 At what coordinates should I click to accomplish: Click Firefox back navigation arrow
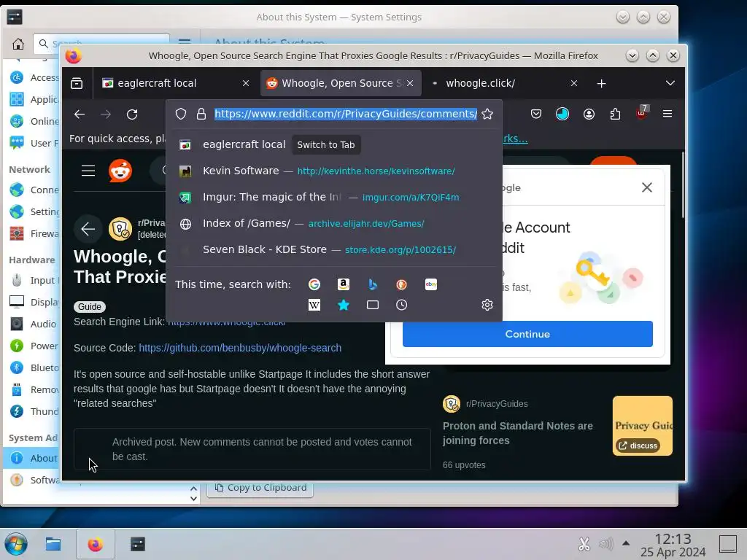[x=80, y=114]
